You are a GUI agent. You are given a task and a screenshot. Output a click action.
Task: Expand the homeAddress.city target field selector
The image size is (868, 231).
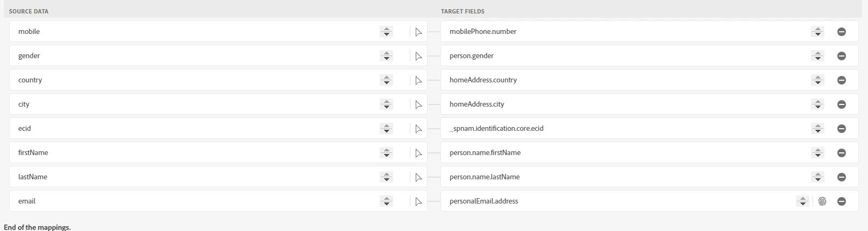pyautogui.click(x=817, y=104)
